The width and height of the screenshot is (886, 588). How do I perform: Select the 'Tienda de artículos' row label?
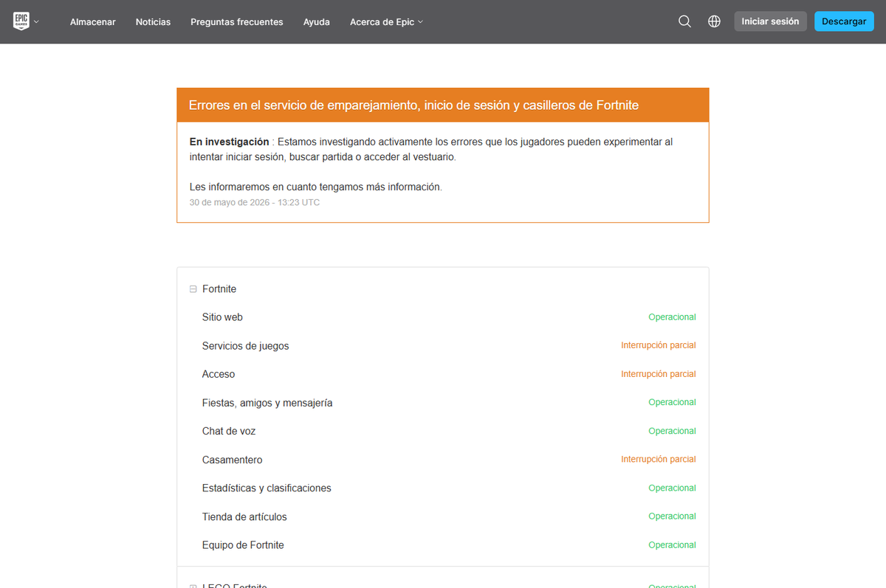coord(244,516)
